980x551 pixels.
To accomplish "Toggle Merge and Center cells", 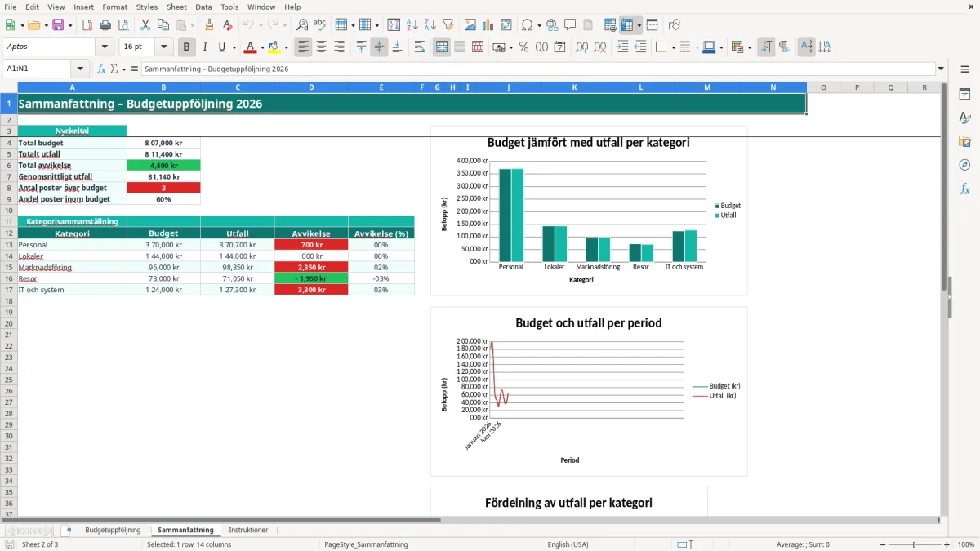I will point(442,47).
